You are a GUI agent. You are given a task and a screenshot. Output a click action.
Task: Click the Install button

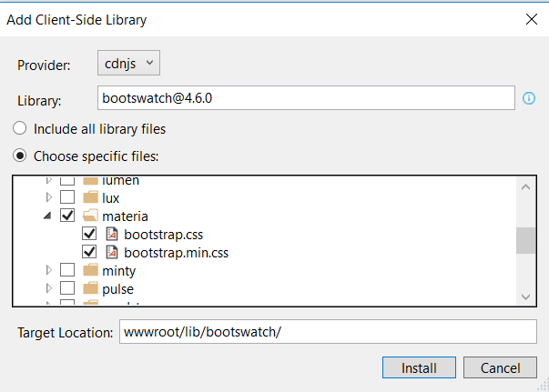419,367
